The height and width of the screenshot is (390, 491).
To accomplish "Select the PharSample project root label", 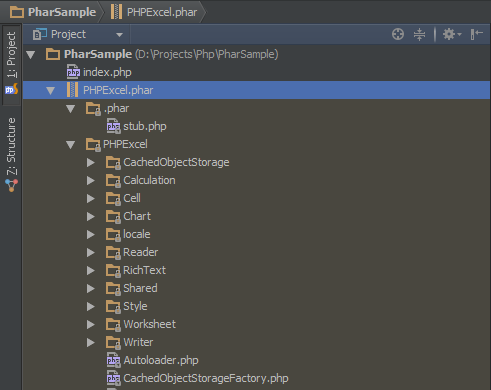I will click(x=98, y=54).
